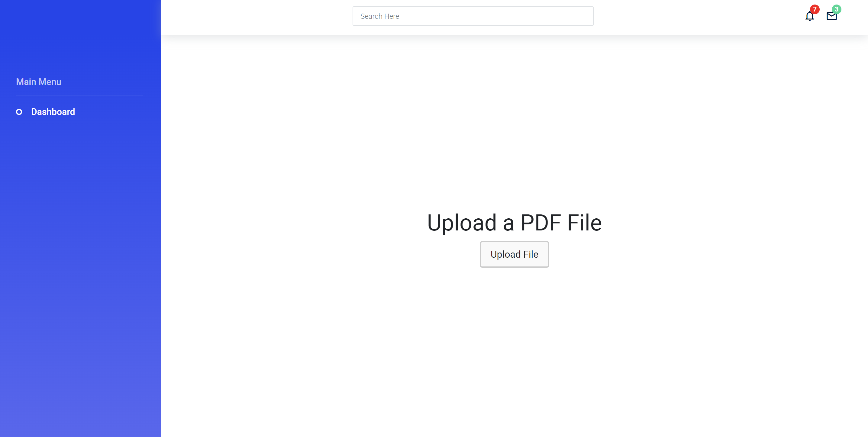868x437 pixels.
Task: Focus the Search Here input field
Action: (473, 16)
